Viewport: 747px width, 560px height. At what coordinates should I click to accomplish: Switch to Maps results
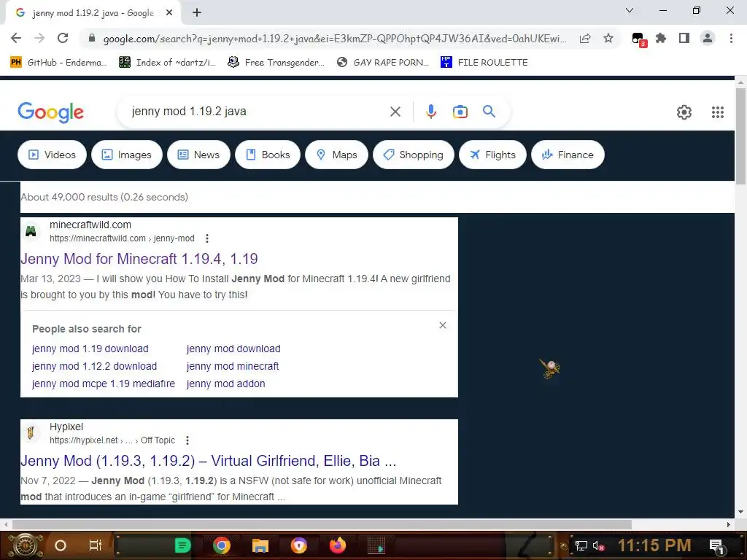coord(336,155)
